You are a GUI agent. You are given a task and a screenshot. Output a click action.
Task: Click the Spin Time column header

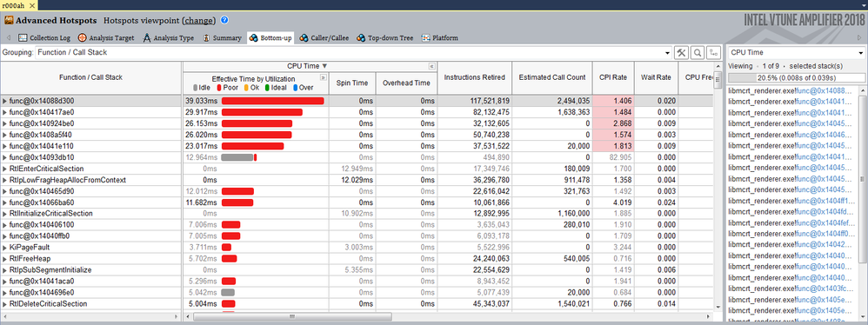pyautogui.click(x=352, y=83)
